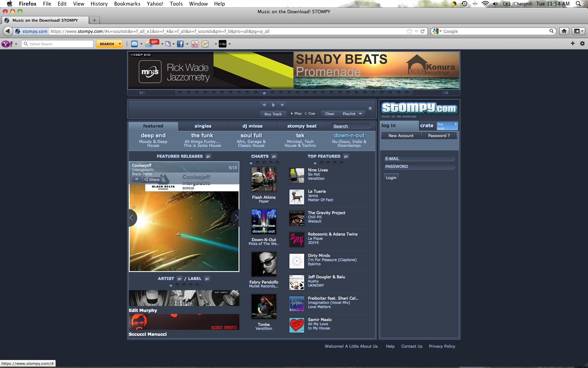Image resolution: width=588 pixels, height=368 pixels.
Task: Click the E-MAIL login field
Action: (x=419, y=159)
